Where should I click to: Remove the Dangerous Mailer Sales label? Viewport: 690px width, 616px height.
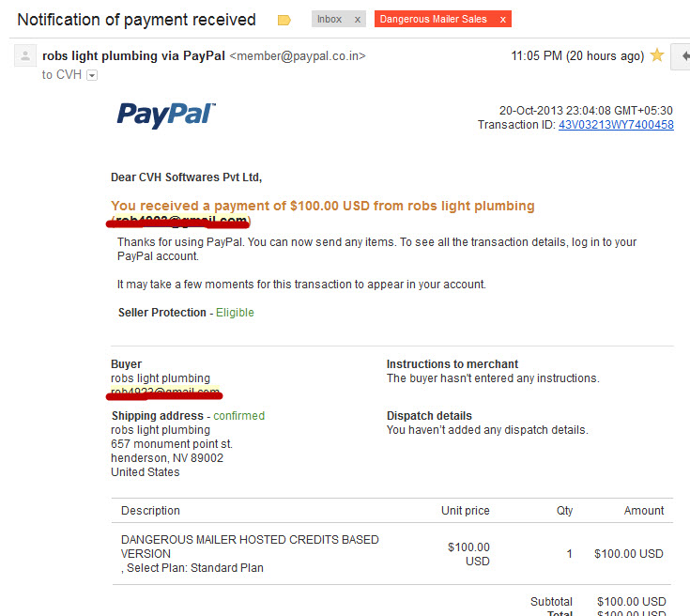pyautogui.click(x=502, y=20)
